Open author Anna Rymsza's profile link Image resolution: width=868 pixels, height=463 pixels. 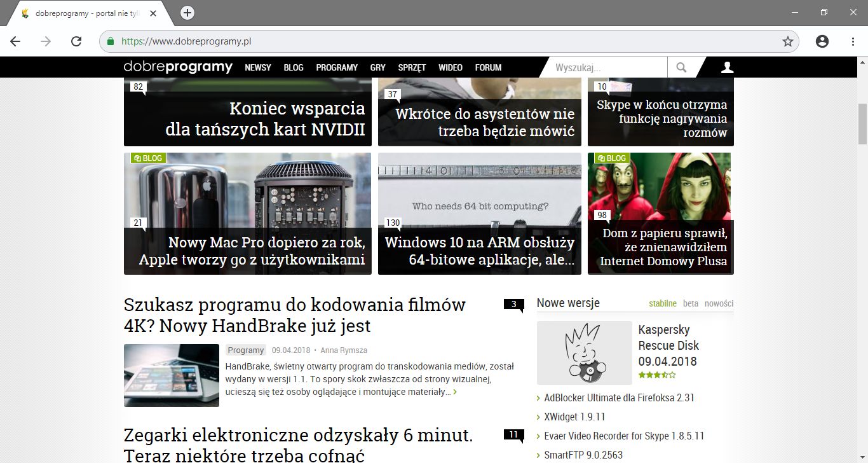pyautogui.click(x=344, y=350)
